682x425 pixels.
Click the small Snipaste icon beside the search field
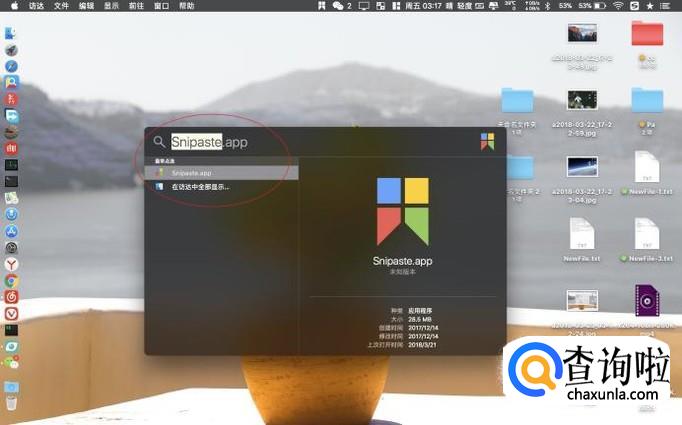(487, 141)
